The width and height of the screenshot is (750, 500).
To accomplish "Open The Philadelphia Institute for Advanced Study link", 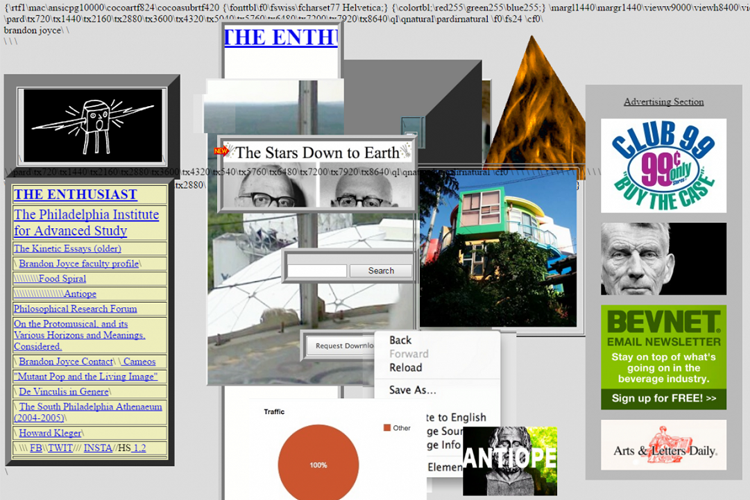I will [86, 223].
